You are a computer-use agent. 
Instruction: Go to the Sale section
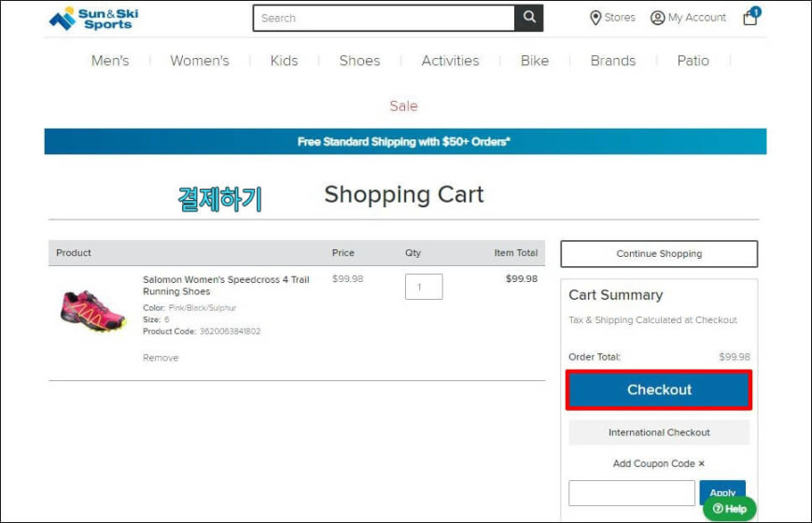click(x=403, y=106)
